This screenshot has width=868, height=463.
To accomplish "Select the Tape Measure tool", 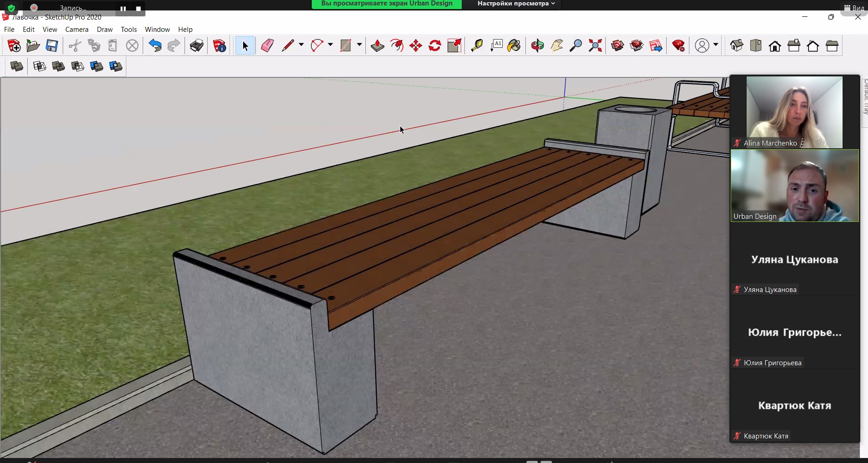I will (x=477, y=45).
